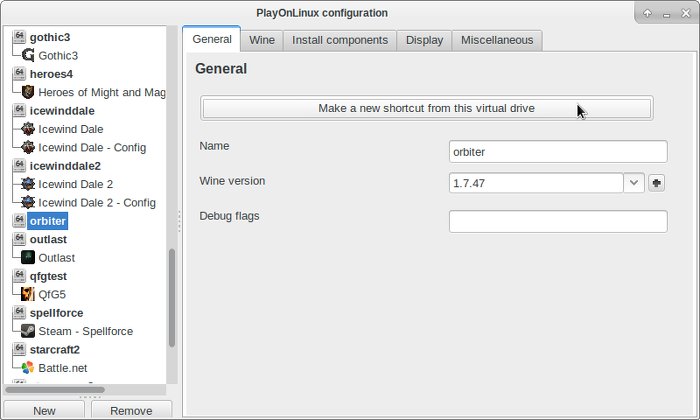The width and height of the screenshot is (700, 420).
Task: Click the Outlast shortcut icon
Action: coord(28,258)
